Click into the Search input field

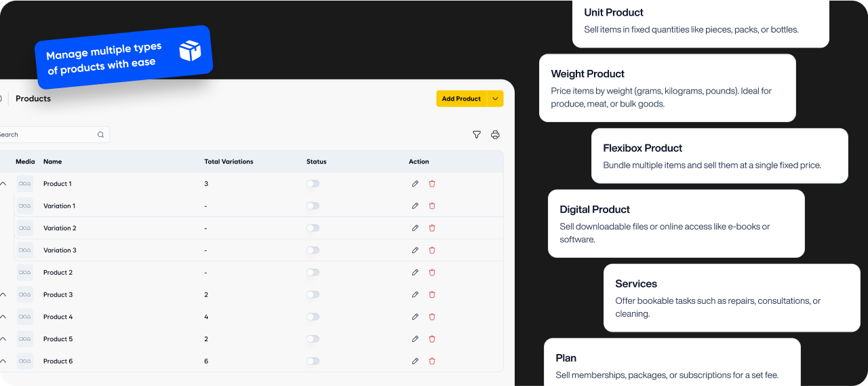(47, 135)
